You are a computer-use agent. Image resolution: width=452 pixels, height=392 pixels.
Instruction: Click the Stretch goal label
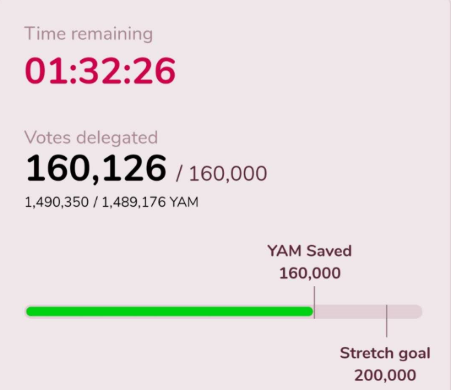click(x=385, y=353)
